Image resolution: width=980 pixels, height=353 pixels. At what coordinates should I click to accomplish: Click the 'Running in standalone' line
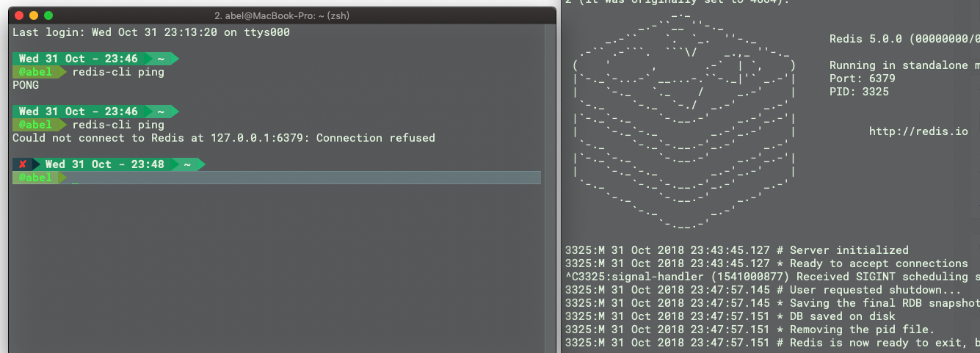(x=904, y=65)
